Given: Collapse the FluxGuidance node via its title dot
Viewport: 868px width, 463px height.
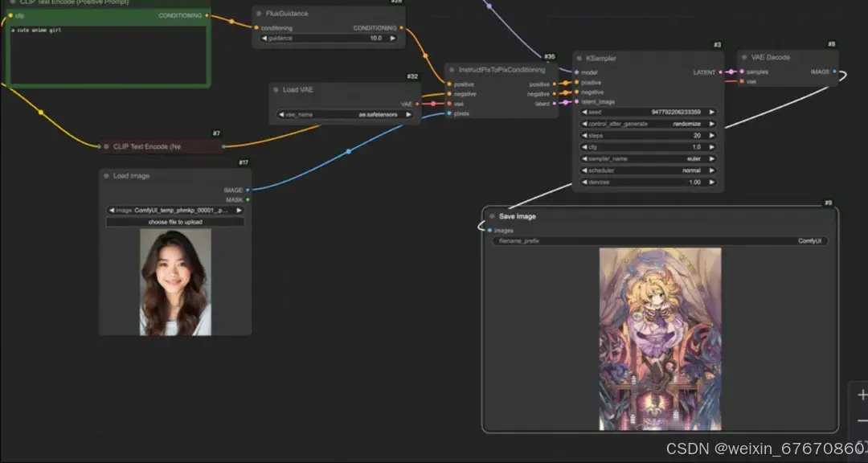Looking at the screenshot, I should coord(259,14).
